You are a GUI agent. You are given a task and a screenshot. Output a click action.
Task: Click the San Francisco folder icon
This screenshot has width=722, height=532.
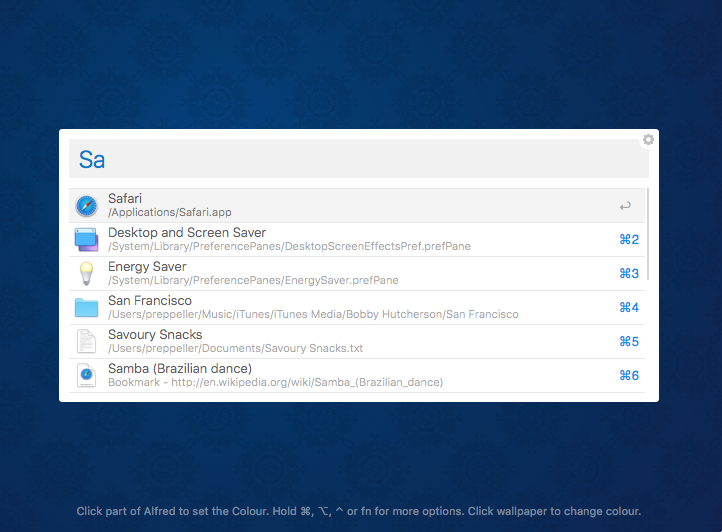[87, 308]
